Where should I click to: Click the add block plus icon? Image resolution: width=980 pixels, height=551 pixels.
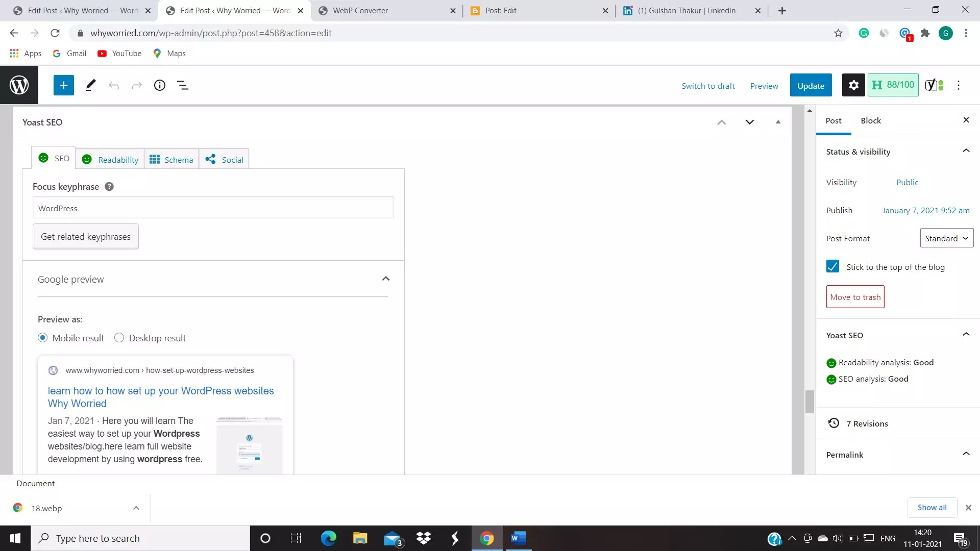point(64,85)
